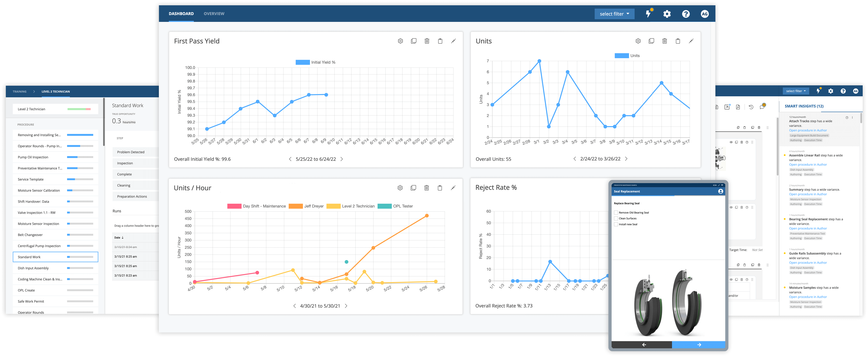
Task: Click Standard Work progress bar in procedure list
Action: pyautogui.click(x=80, y=257)
